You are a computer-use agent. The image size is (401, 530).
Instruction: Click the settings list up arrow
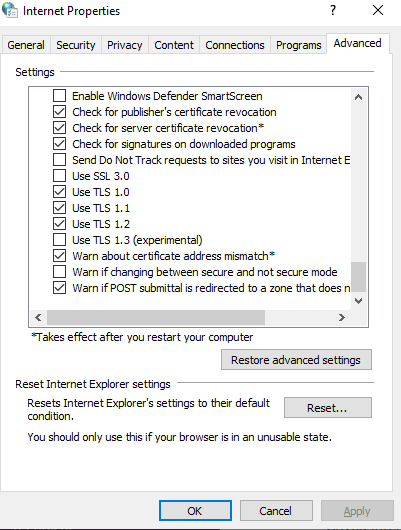(358, 98)
